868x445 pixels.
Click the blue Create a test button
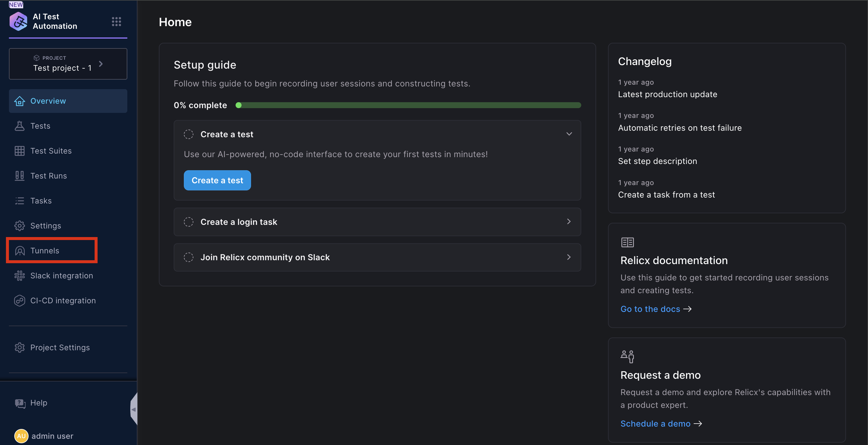217,180
